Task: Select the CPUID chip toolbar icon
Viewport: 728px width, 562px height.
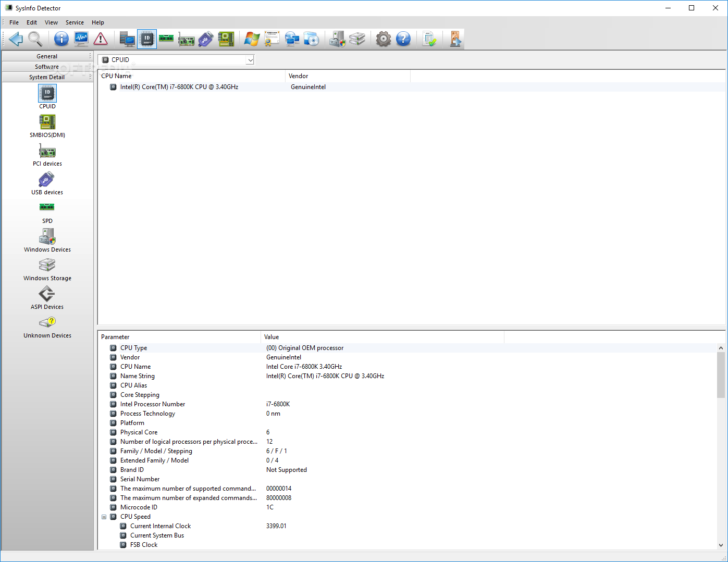Action: pos(147,39)
